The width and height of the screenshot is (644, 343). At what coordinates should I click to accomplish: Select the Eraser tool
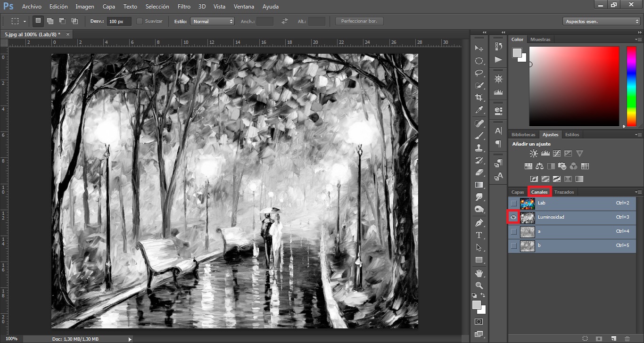[x=479, y=172]
